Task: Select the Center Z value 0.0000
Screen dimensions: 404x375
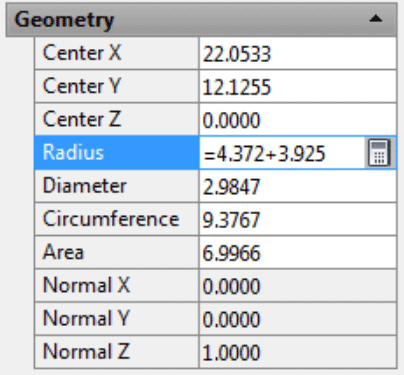Action: click(x=298, y=120)
